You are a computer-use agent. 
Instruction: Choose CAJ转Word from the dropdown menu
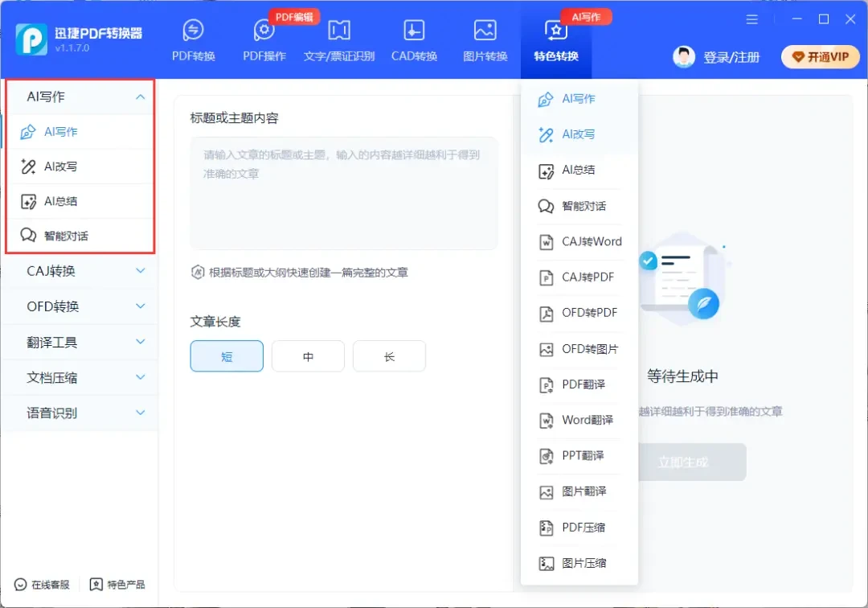coord(579,242)
